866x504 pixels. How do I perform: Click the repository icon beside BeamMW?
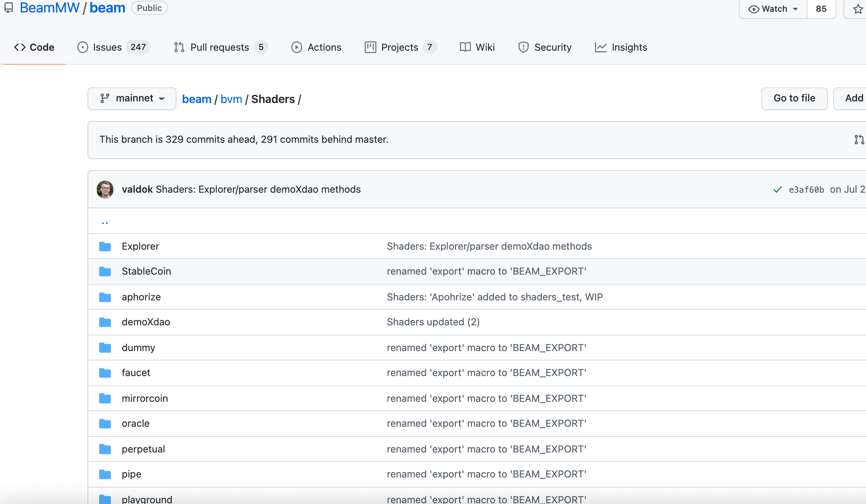point(9,8)
